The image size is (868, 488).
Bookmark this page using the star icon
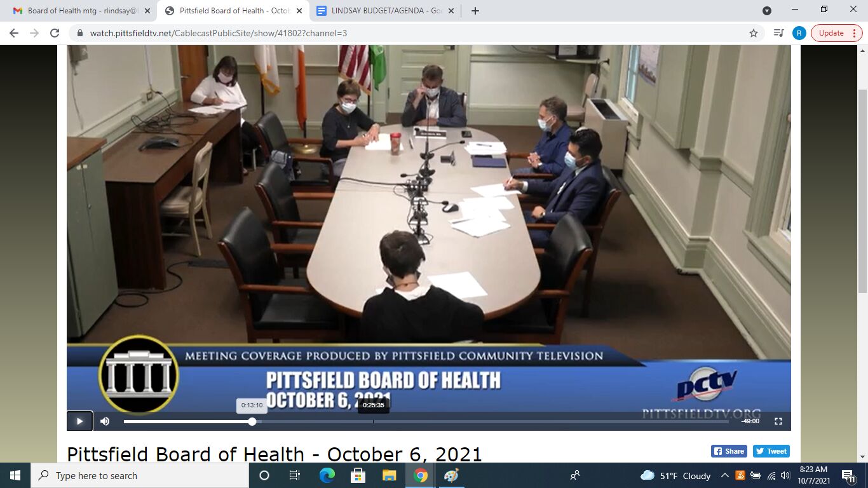point(752,33)
